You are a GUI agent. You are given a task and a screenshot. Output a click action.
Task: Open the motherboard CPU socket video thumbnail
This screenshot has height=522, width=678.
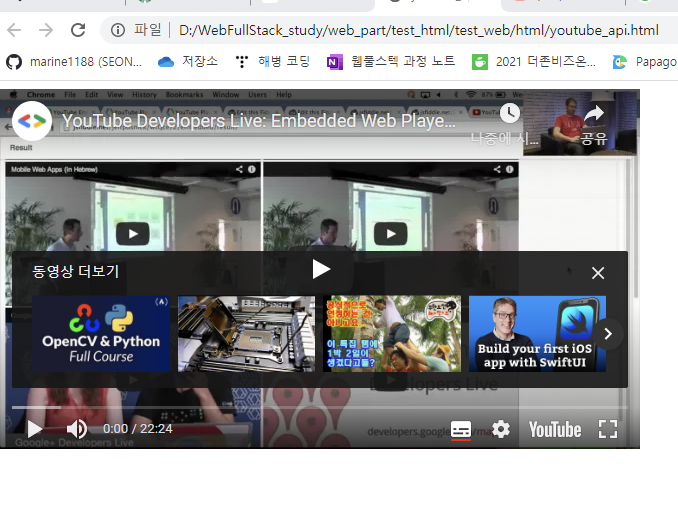246,334
